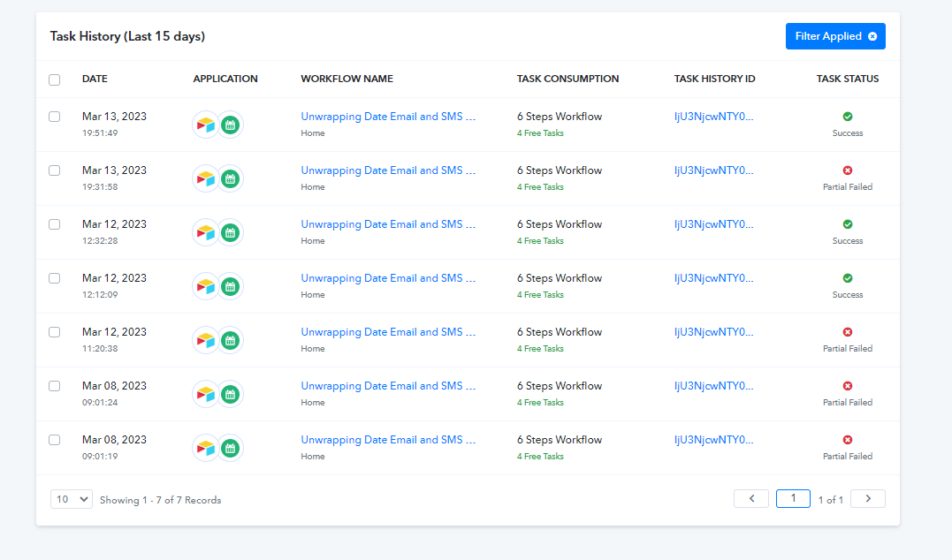This screenshot has height=560, width=952.
Task: Click Airtable icon in 09:01:19 row
Action: 206,449
